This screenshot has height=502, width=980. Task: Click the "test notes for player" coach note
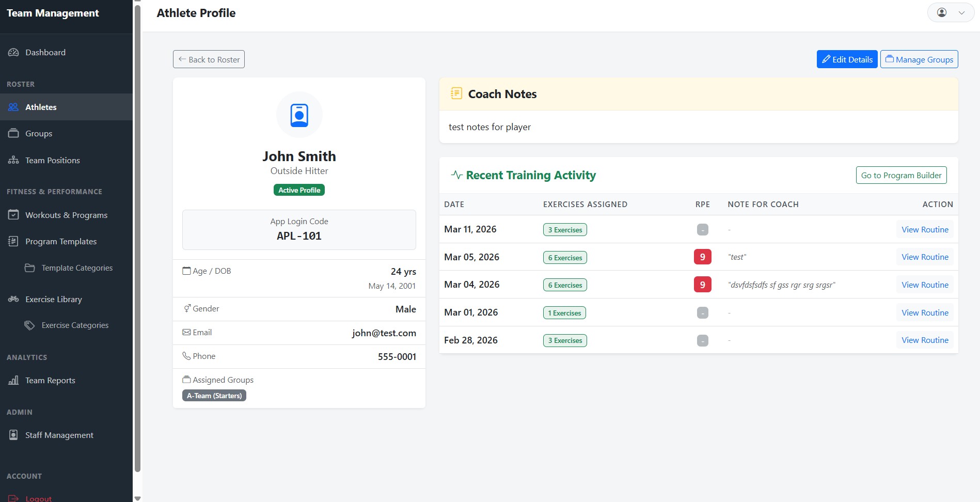click(489, 127)
